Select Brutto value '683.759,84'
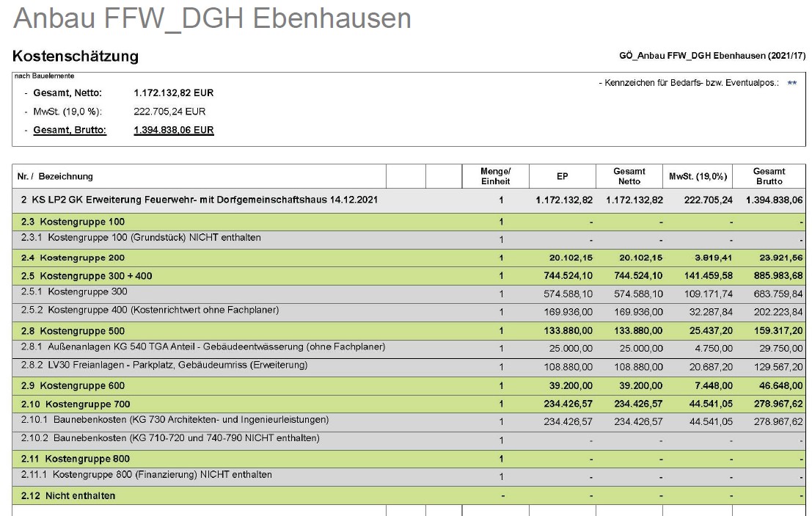The height and width of the screenshot is (516, 812). [778, 294]
